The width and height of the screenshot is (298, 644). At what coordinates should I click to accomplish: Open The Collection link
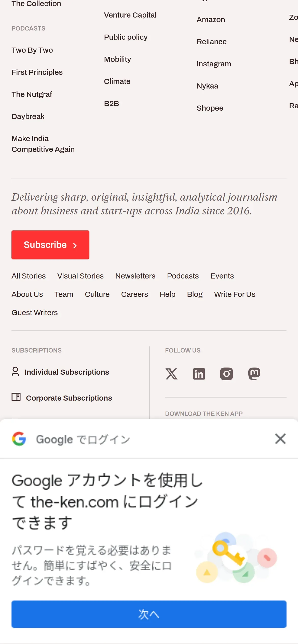[36, 4]
